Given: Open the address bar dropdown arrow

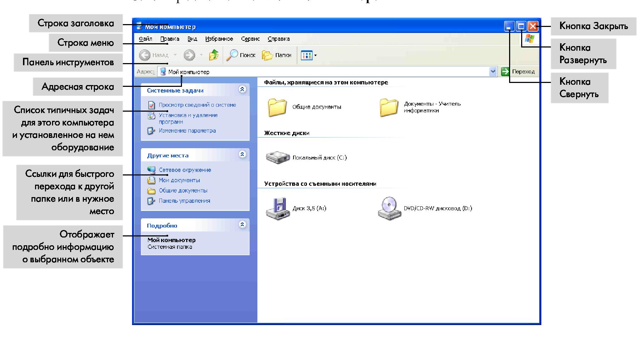Looking at the screenshot, I should click(493, 72).
